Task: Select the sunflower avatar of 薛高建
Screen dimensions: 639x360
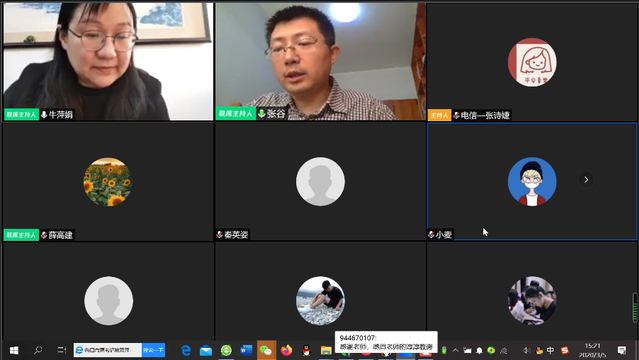Action: 108,181
